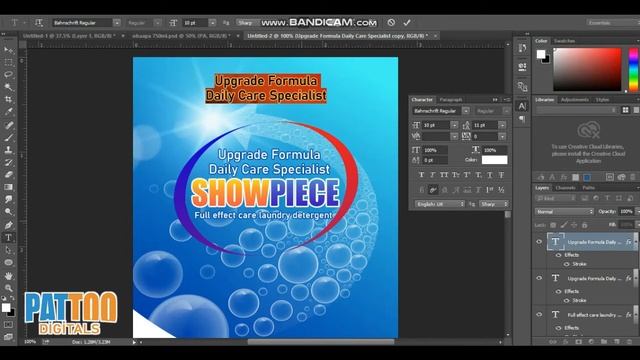Open Quick Mask mode icon
Image resolution: width=640 pixels, height=360 pixels.
8,325
